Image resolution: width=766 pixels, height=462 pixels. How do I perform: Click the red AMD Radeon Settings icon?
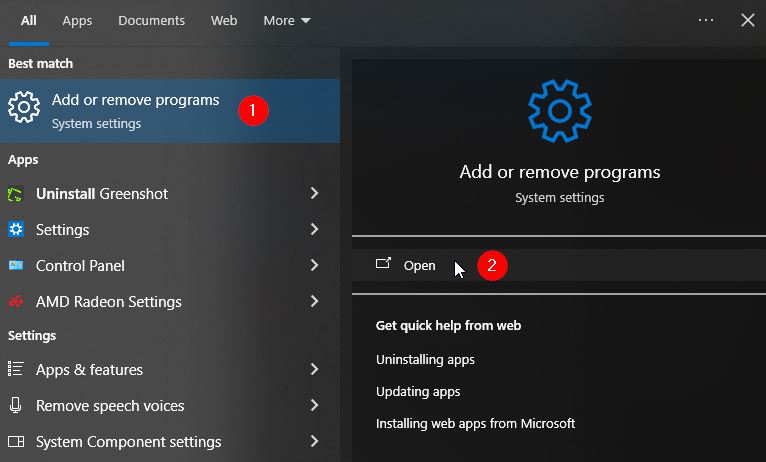(x=16, y=302)
